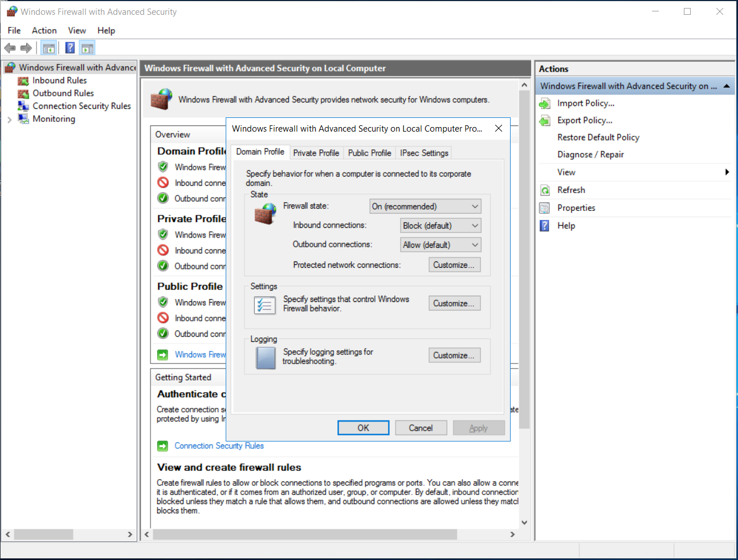Click root firewall icon in console tree

pyautogui.click(x=10, y=68)
